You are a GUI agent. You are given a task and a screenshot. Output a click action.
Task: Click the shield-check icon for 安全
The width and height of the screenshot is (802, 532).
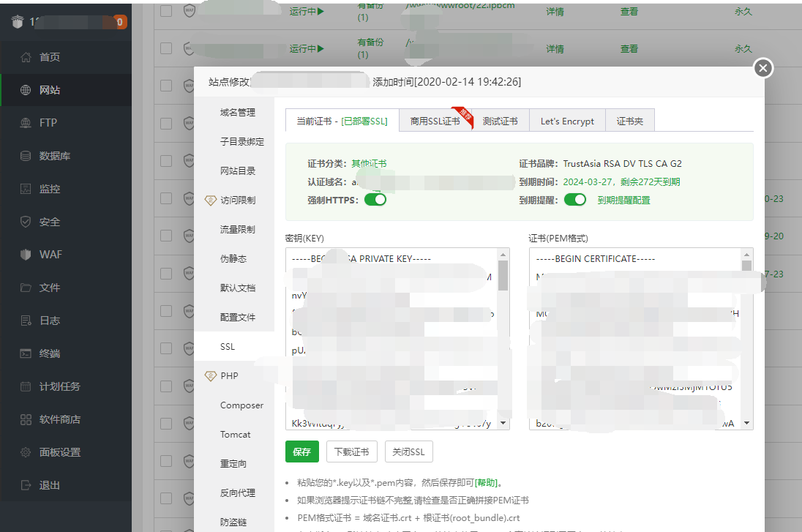26,222
